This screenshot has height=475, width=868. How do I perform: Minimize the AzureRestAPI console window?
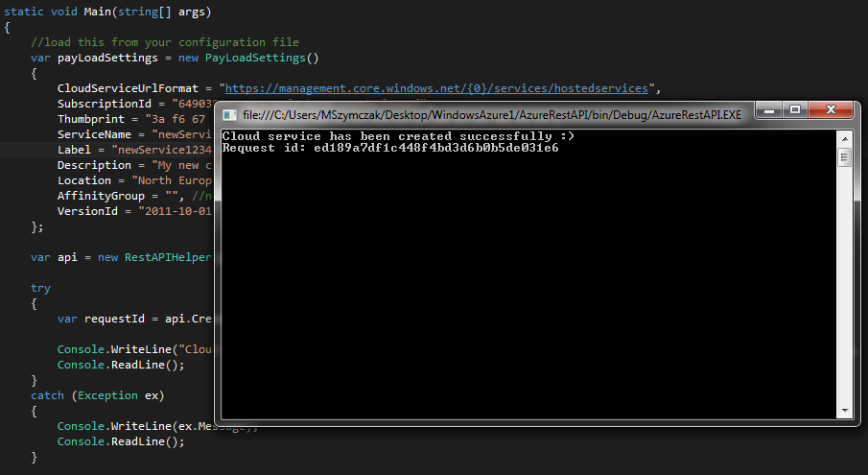click(x=769, y=110)
